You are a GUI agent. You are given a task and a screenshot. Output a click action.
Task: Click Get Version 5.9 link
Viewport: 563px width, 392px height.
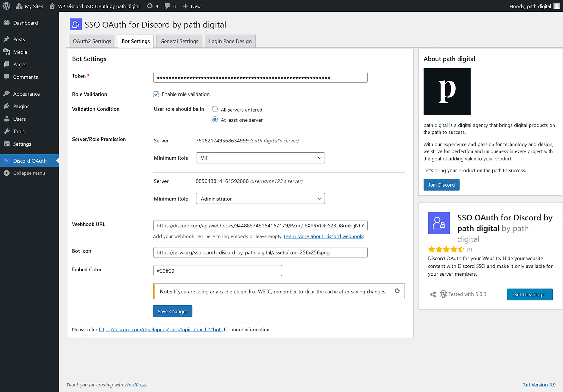(539, 385)
